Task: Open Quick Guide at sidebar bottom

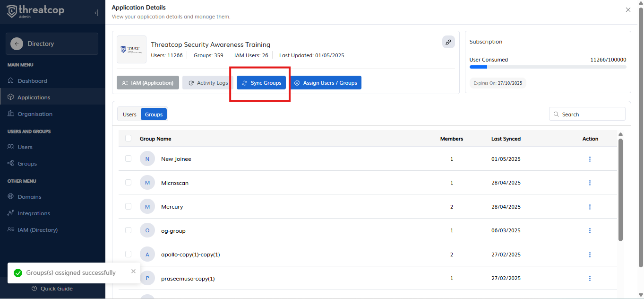Action: click(x=52, y=289)
